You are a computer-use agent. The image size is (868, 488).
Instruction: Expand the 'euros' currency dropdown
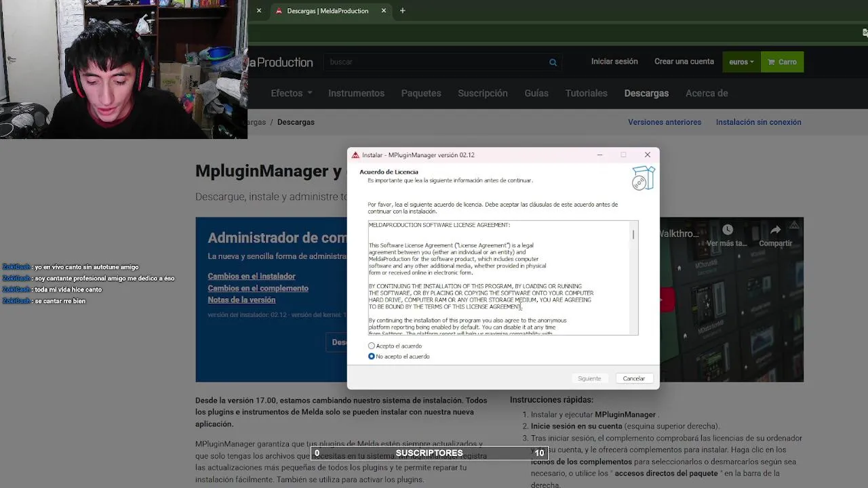coord(741,62)
